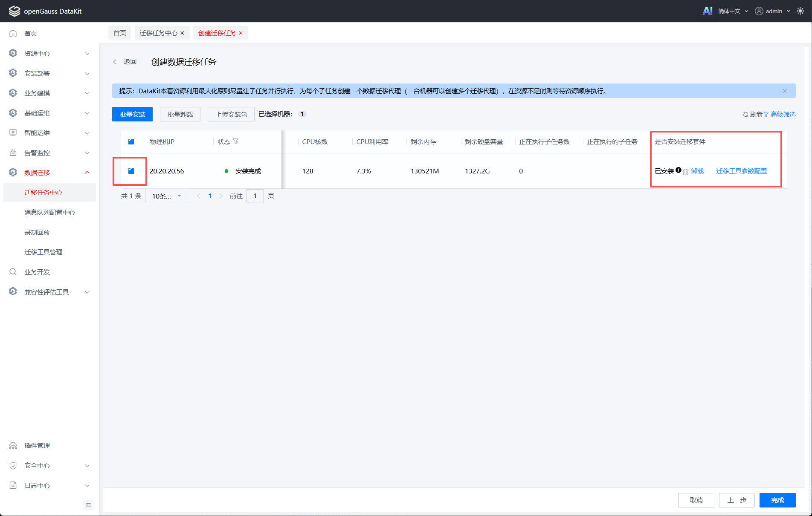Click the 前往 page number input field
The width and height of the screenshot is (812, 516).
tap(255, 196)
